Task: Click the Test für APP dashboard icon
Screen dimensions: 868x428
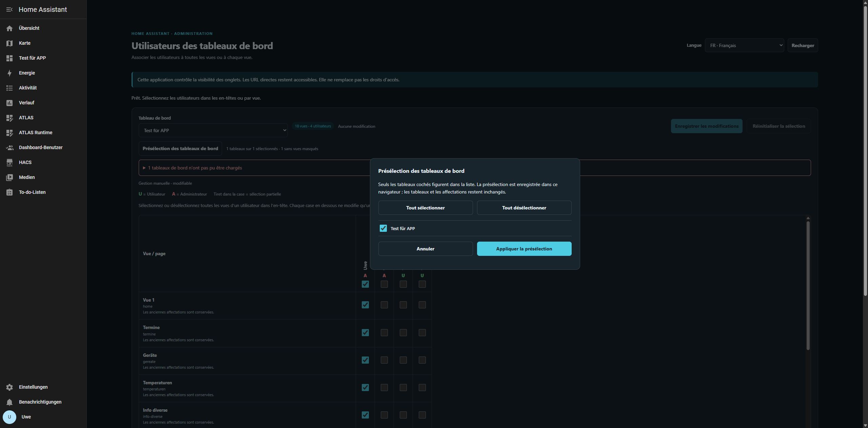Action: tap(9, 58)
